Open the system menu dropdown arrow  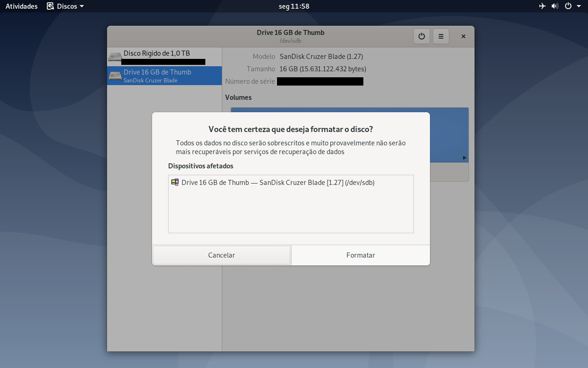pyautogui.click(x=579, y=6)
